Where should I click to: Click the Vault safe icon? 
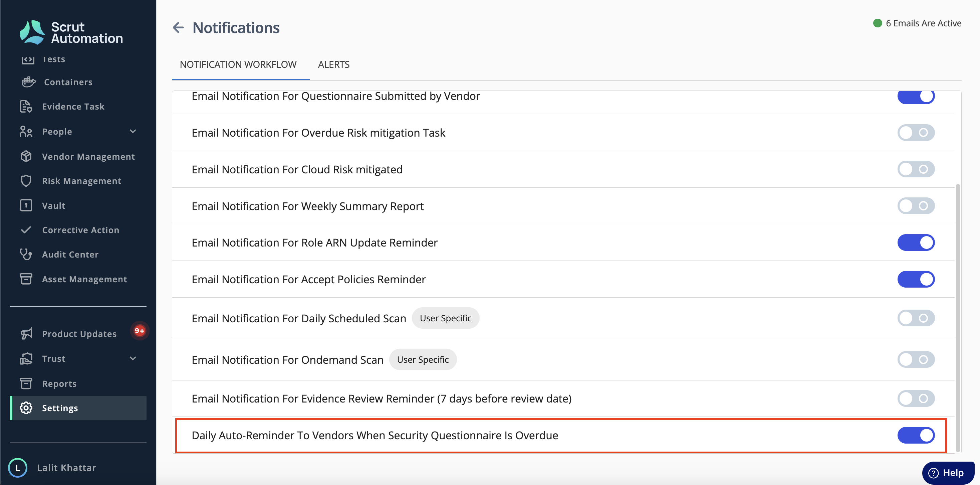(26, 205)
